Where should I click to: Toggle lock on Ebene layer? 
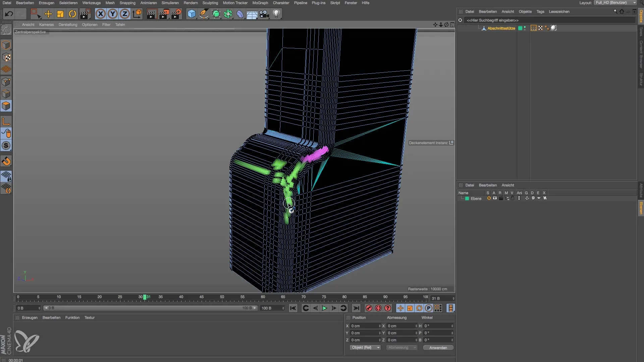click(513, 198)
